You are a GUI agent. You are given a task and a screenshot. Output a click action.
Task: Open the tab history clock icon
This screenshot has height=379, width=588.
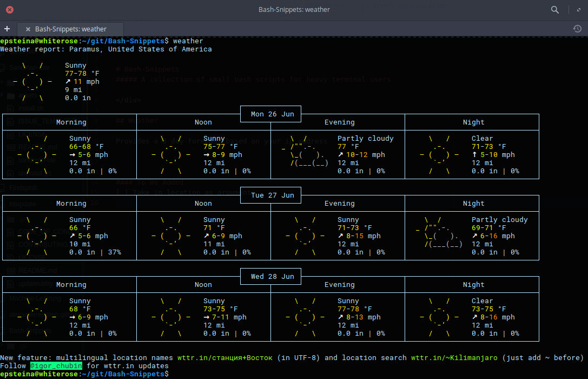point(577,29)
